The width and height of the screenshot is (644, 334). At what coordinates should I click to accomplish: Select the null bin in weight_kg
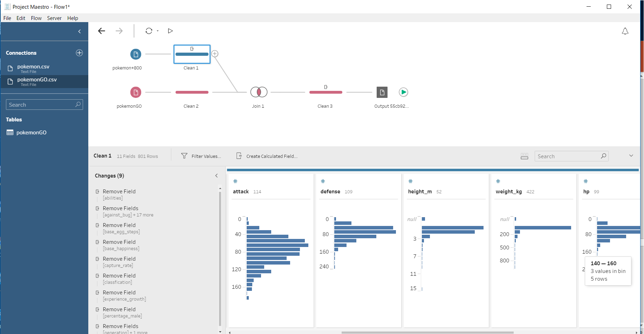click(x=515, y=219)
